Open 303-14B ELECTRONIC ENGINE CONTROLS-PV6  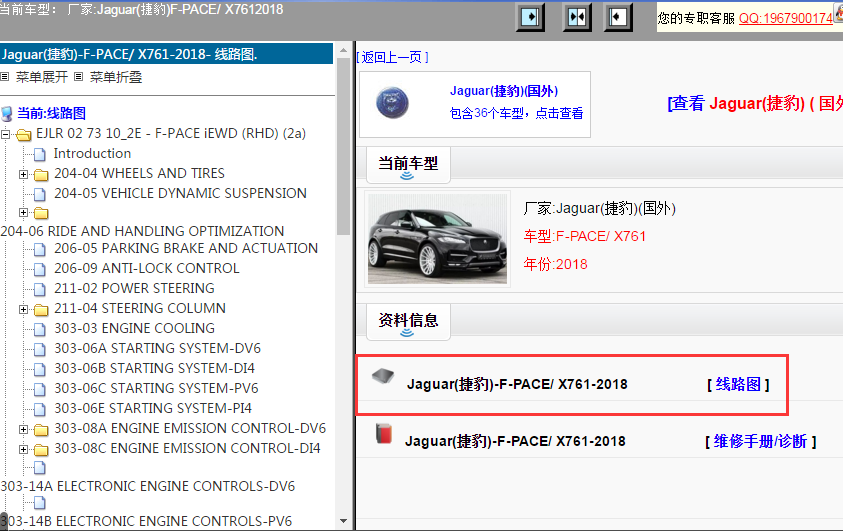(x=146, y=521)
